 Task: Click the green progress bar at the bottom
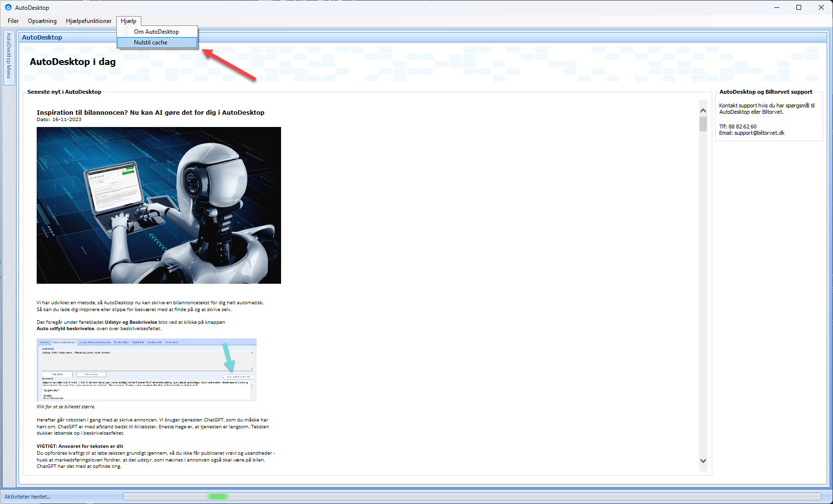click(x=219, y=496)
